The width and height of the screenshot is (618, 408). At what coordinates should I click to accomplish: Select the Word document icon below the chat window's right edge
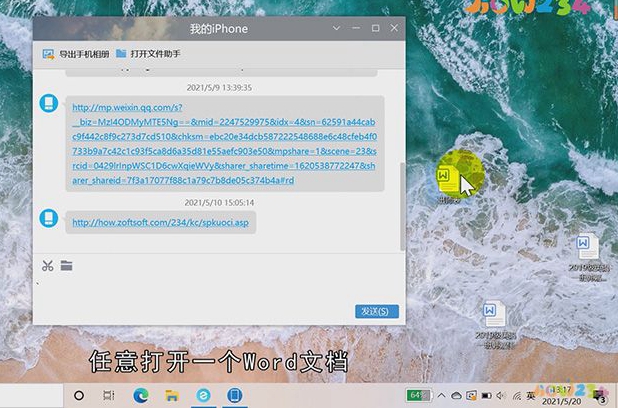(x=494, y=325)
